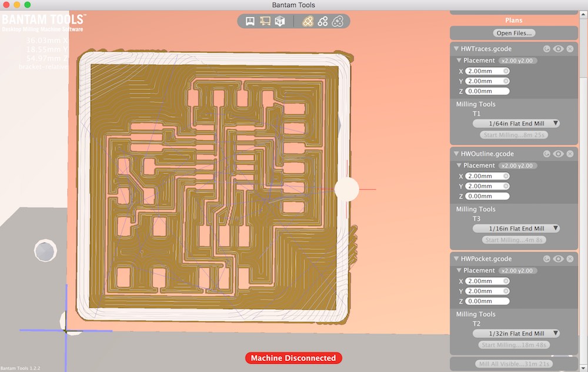Image resolution: width=588 pixels, height=372 pixels.
Task: Open the 1/16in Flat End Mill dropdown
Action: tap(516, 228)
